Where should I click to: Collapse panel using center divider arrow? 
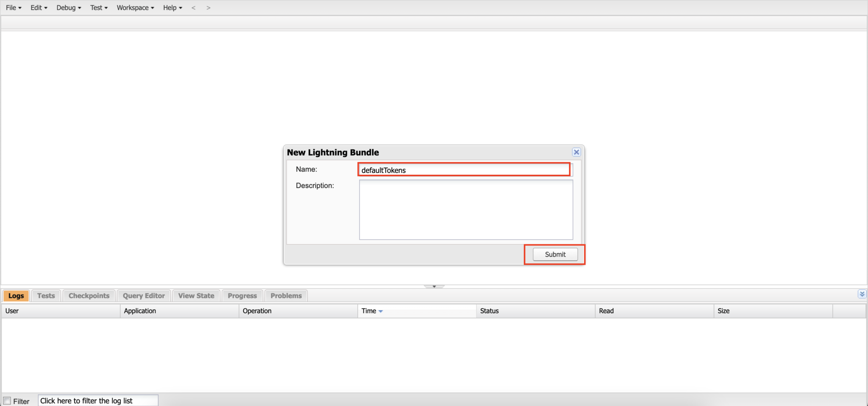[434, 286]
